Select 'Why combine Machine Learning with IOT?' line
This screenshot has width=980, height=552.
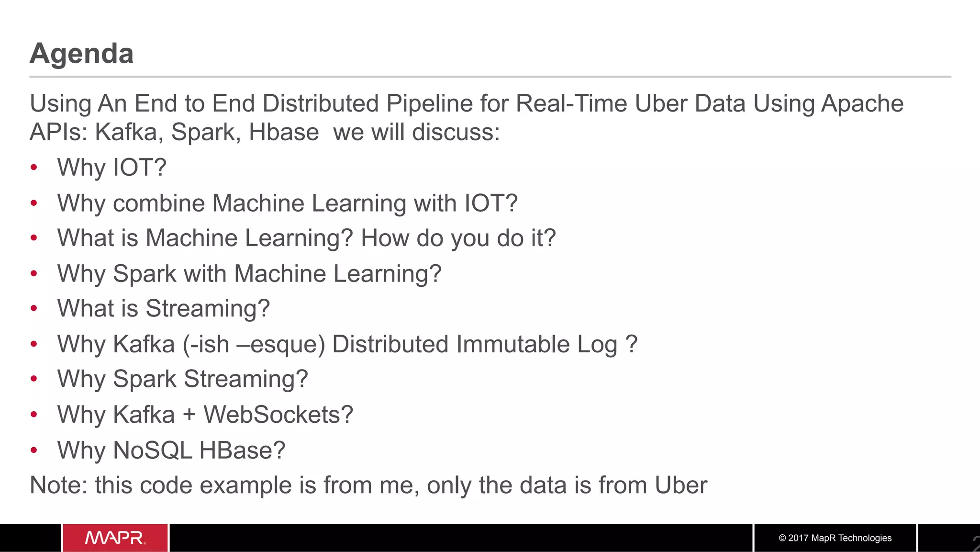[x=288, y=203]
